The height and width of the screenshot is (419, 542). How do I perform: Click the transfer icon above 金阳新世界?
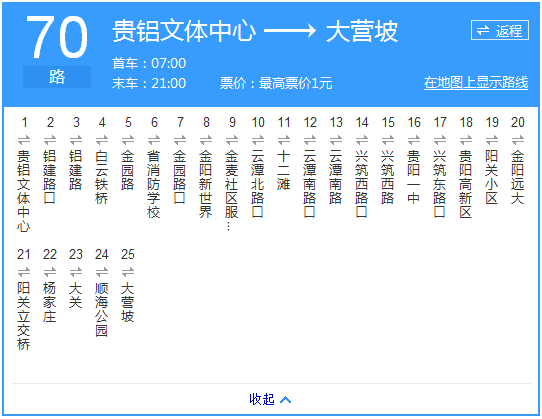[206, 140]
